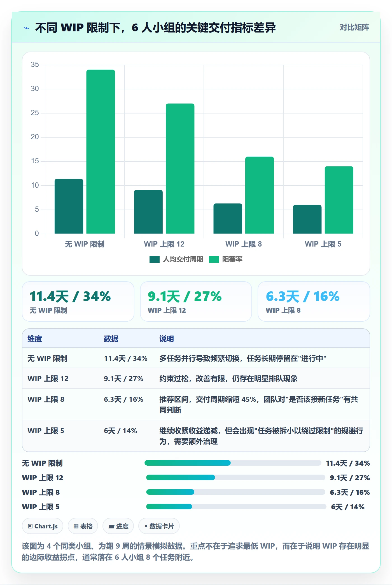Click the 9.1天 / 27% table cell
The image size is (392, 585).
pos(123,379)
